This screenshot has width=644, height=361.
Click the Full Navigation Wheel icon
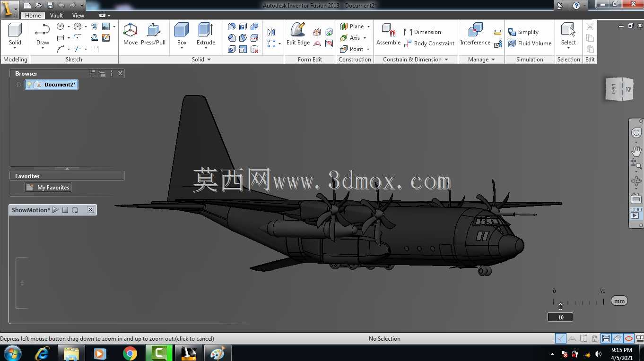636,133
